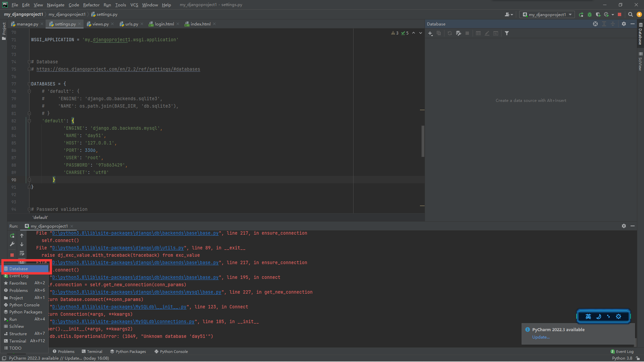
Task: Click the Profile run icon
Action: coord(606,14)
